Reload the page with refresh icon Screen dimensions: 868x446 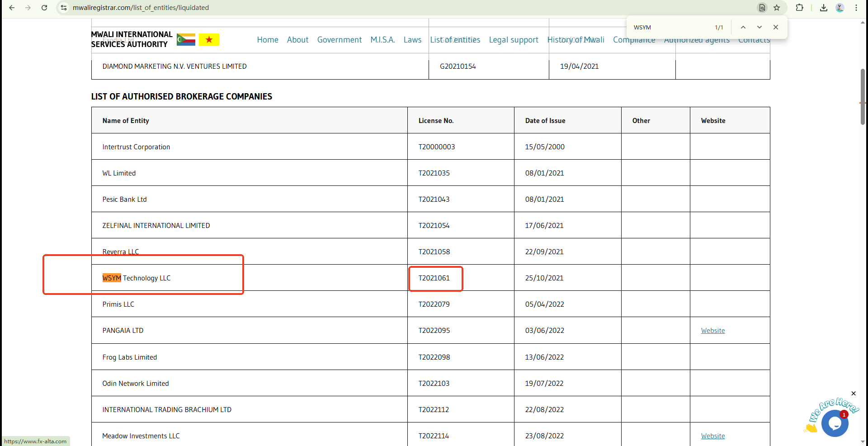click(x=44, y=8)
